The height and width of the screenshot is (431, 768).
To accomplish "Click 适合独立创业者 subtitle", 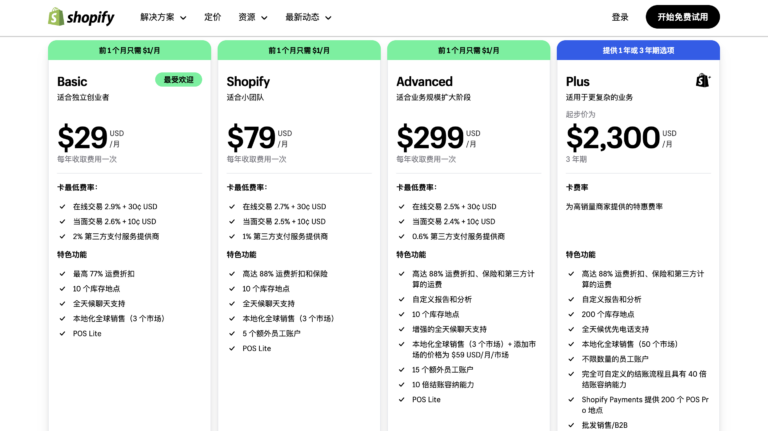I will point(83,97).
